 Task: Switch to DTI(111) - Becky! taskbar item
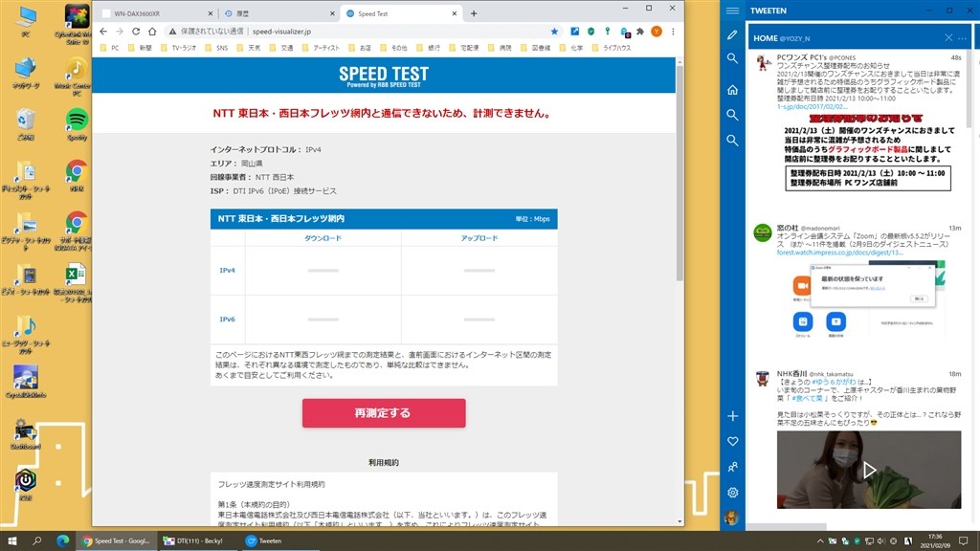(x=197, y=541)
